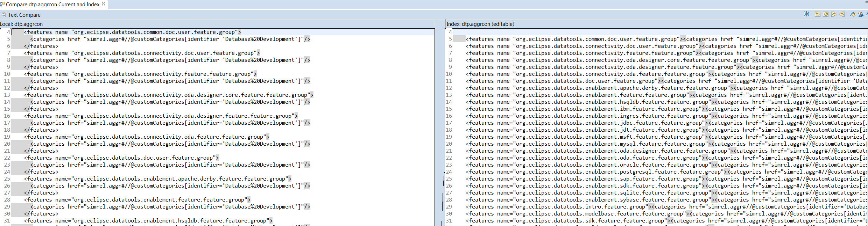Click right line 30 modelbase.feature entry
The width and height of the screenshot is (868, 226).
(x=577, y=214)
